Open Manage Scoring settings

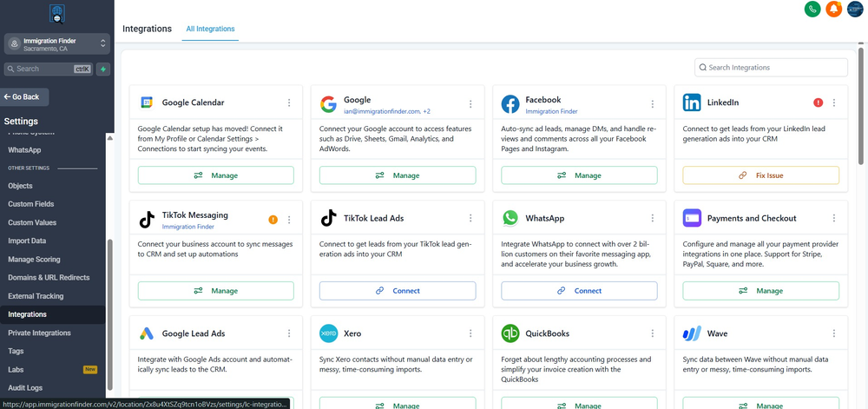click(x=34, y=259)
